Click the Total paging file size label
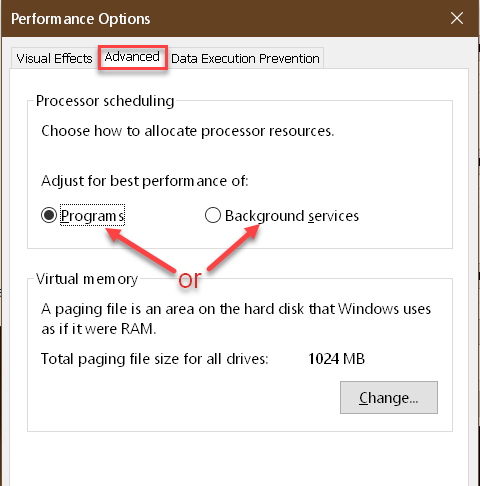 point(155,359)
